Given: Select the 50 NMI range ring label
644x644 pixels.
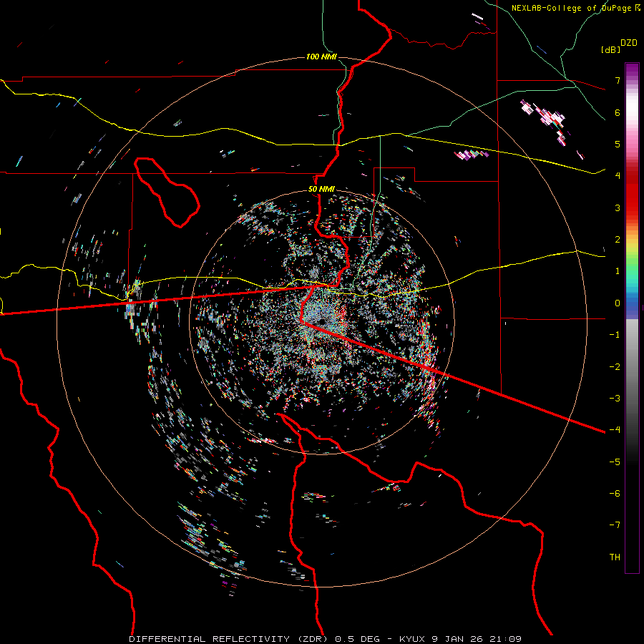Looking at the screenshot, I should (x=321, y=189).
